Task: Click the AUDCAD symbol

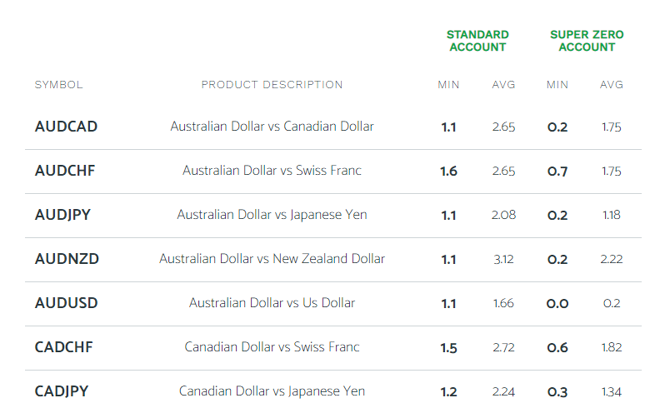Action: point(66,126)
